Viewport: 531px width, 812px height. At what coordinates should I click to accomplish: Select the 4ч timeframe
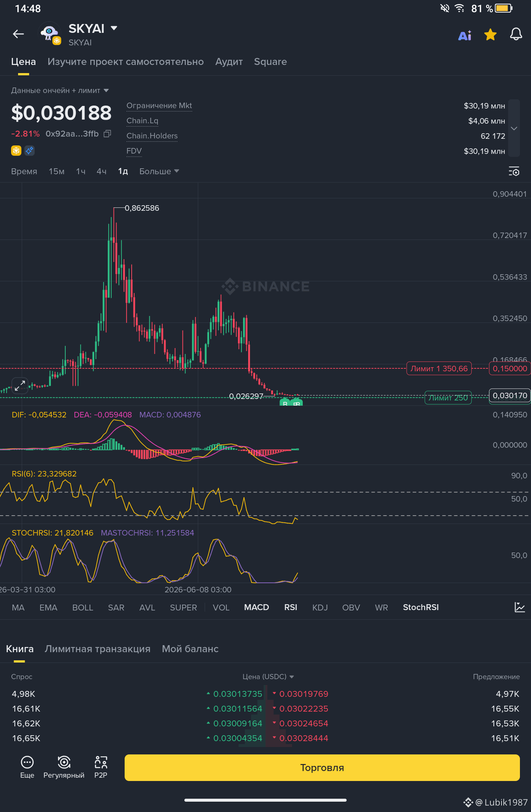(101, 171)
